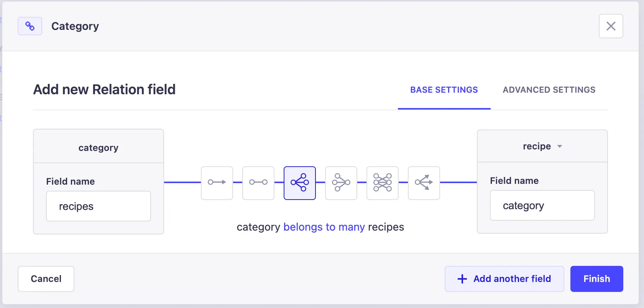Select the many-way relation icon
Screen dimensions: 644x308
click(x=424, y=183)
